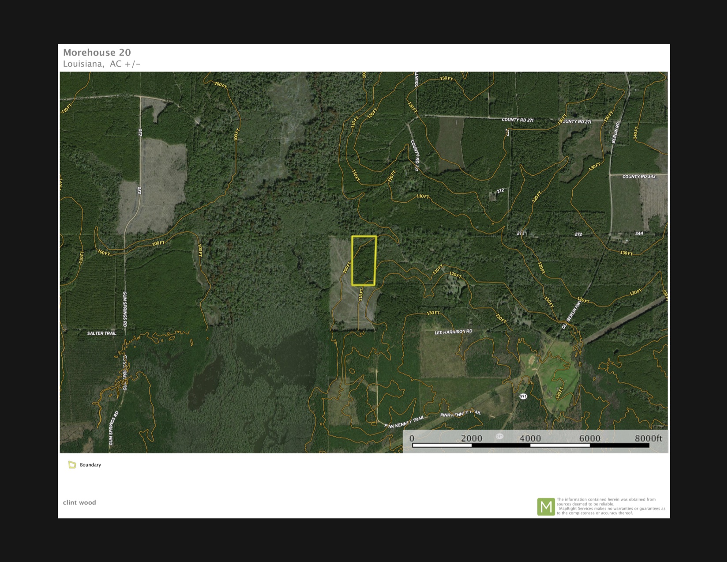Viewport: 728px width, 563px height.
Task: Click the County Rd 343 label
Action: 638,177
